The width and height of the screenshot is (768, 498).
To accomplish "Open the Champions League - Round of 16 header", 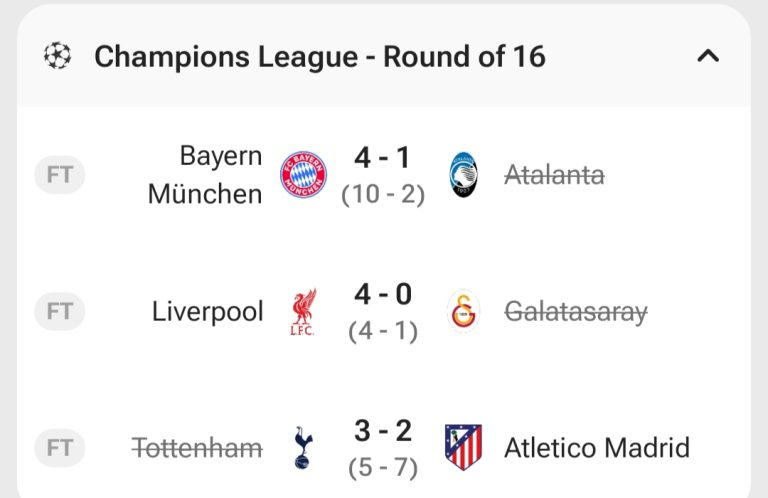I will (320, 56).
